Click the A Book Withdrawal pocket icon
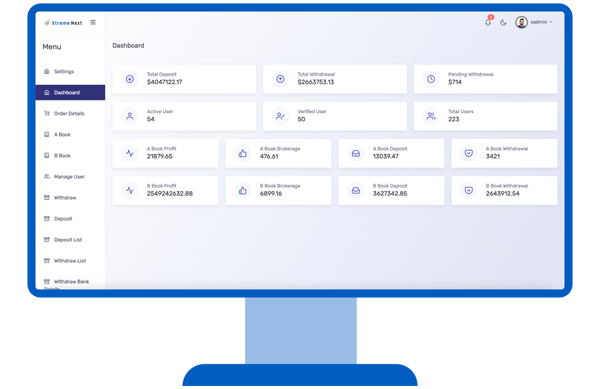 coord(469,153)
